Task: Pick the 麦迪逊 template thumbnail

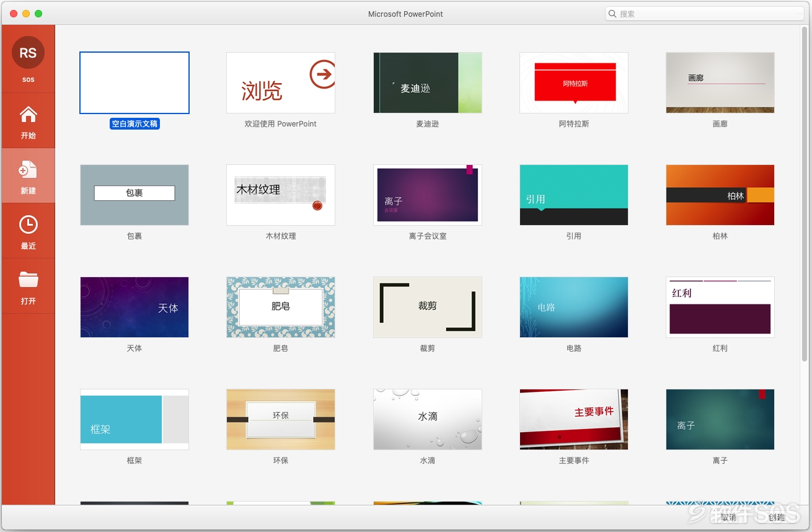Action: point(428,83)
